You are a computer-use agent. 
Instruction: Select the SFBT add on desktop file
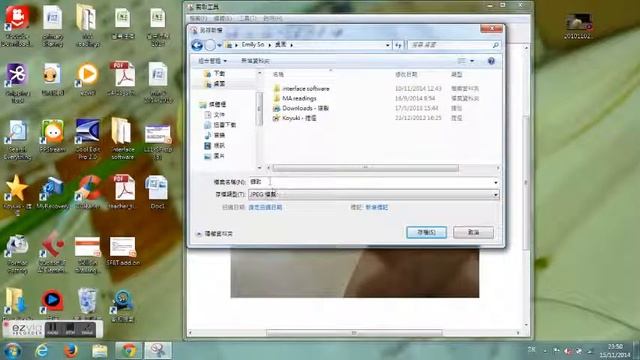coord(122,251)
